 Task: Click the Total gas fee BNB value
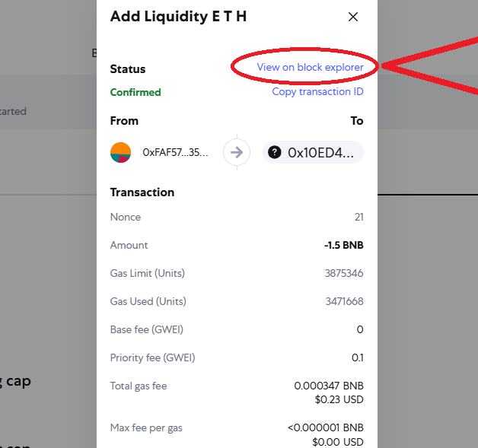[x=329, y=386]
